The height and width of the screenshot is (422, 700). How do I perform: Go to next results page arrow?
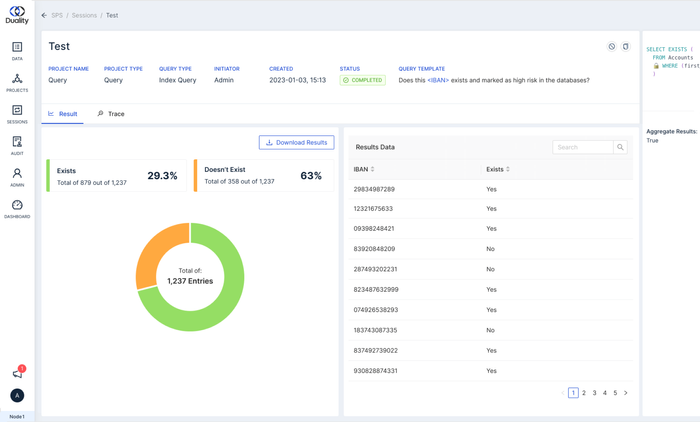pyautogui.click(x=625, y=393)
